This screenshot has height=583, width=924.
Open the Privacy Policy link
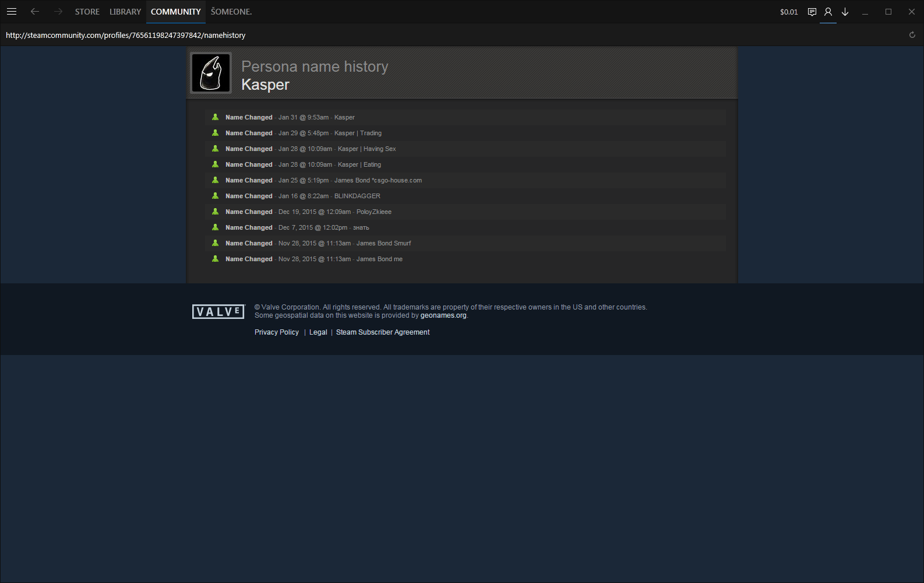coord(277,332)
